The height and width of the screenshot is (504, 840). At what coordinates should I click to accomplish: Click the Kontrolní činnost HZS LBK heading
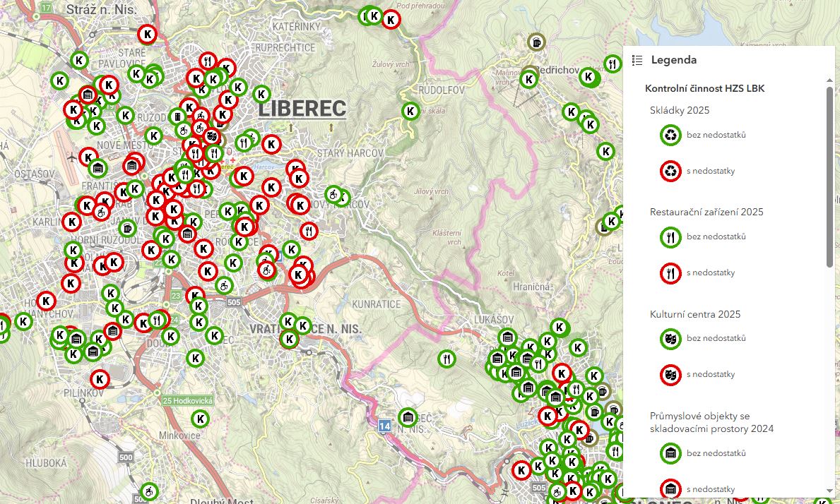click(704, 88)
